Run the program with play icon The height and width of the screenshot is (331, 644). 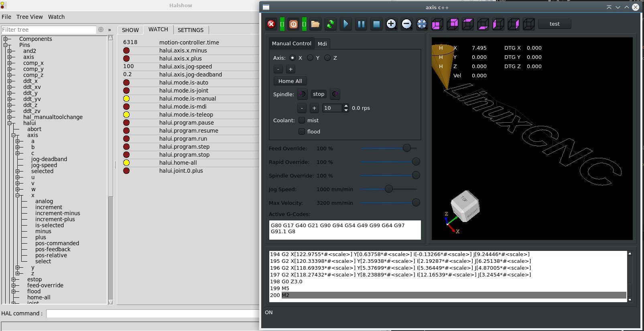(346, 24)
